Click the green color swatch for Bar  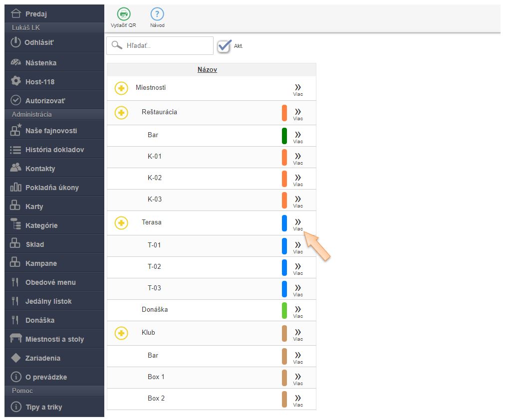click(284, 136)
